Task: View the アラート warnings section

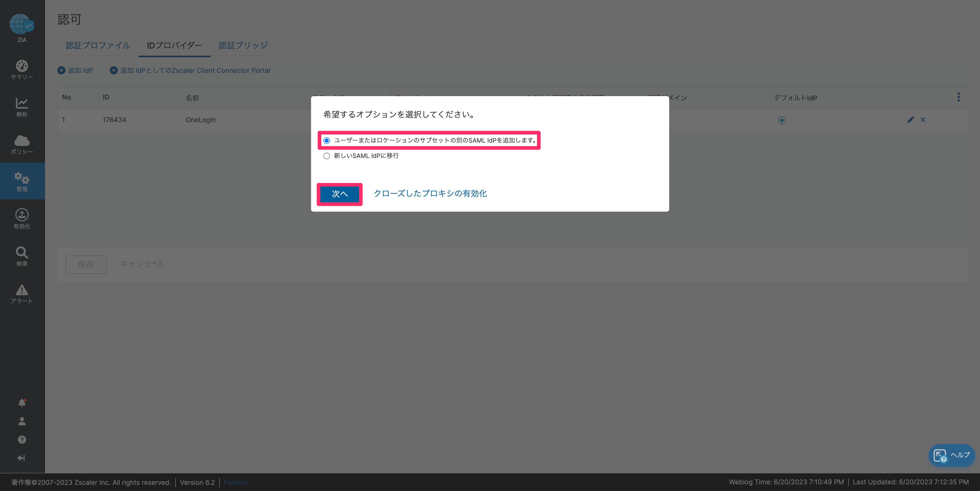Action: 22,294
